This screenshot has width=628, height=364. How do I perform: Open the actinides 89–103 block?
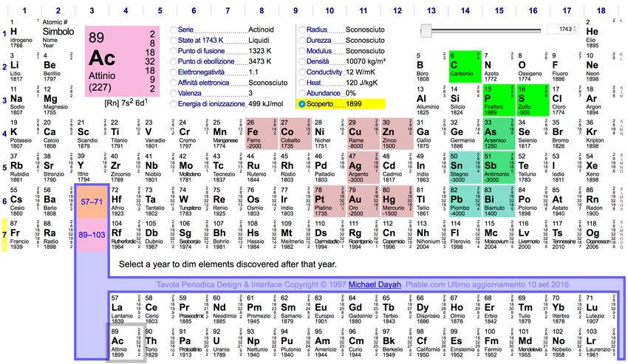(x=92, y=235)
